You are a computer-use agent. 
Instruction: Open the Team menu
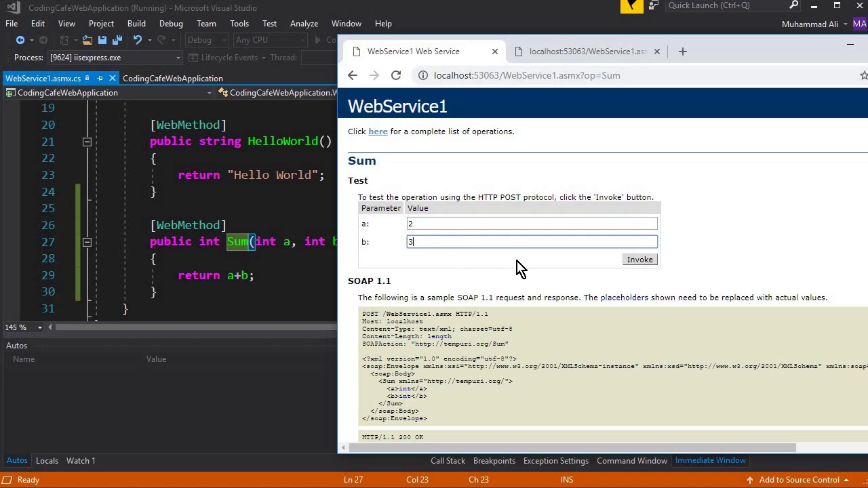206,24
